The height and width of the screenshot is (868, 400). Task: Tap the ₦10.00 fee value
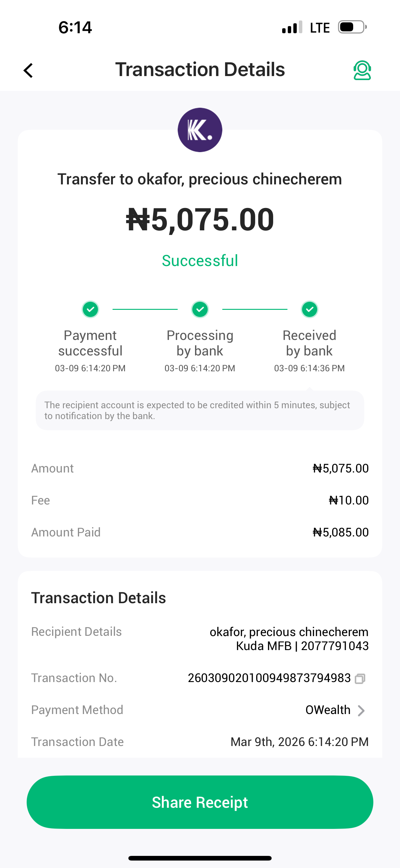pyautogui.click(x=349, y=500)
